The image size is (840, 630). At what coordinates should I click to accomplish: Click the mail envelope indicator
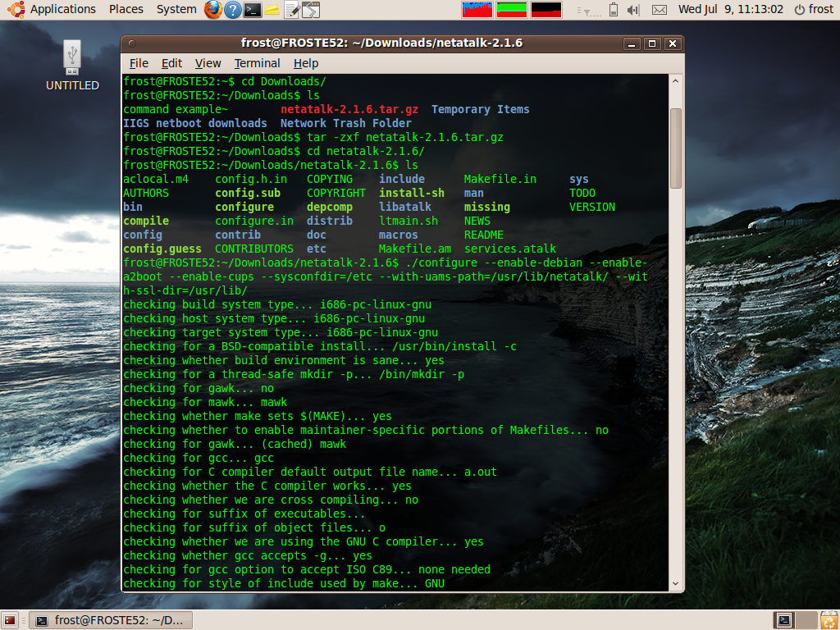pos(659,10)
